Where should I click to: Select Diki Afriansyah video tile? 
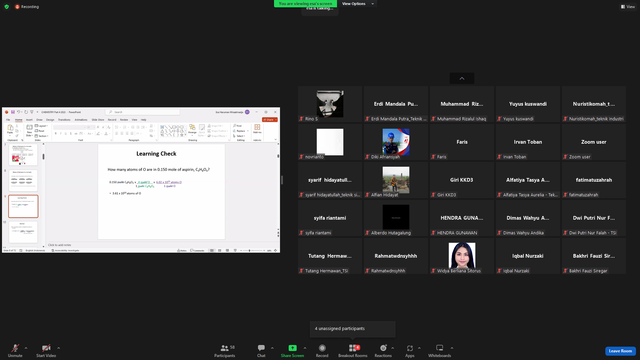[396, 142]
